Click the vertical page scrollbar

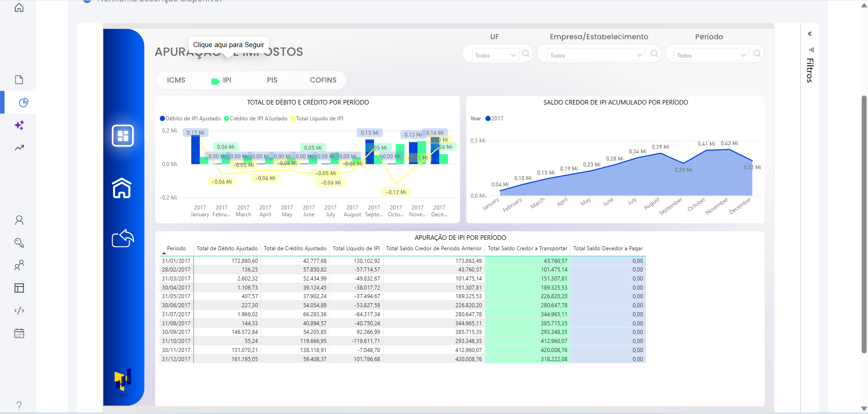point(864,224)
